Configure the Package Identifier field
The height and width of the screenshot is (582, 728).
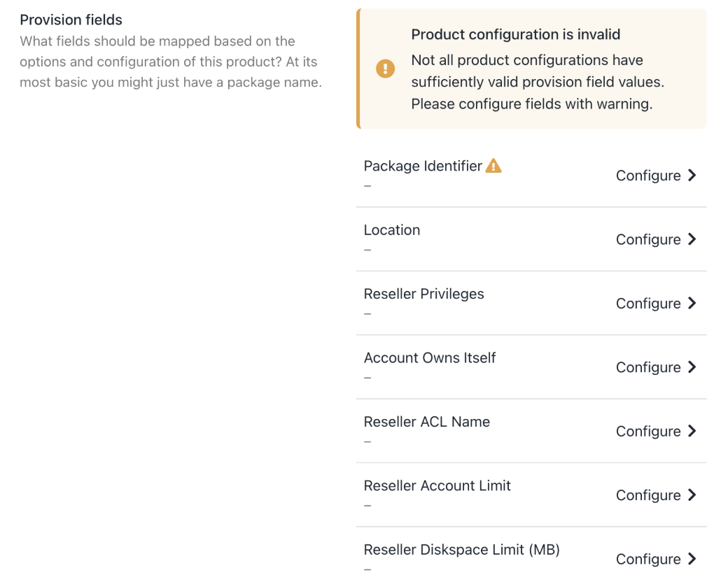(x=648, y=176)
